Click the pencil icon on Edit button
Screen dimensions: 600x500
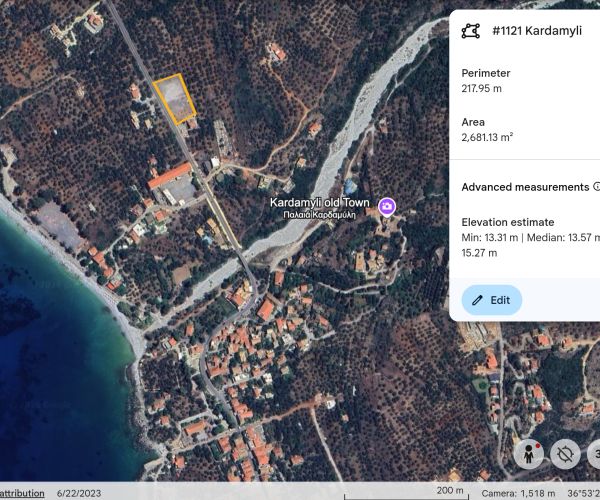(477, 300)
